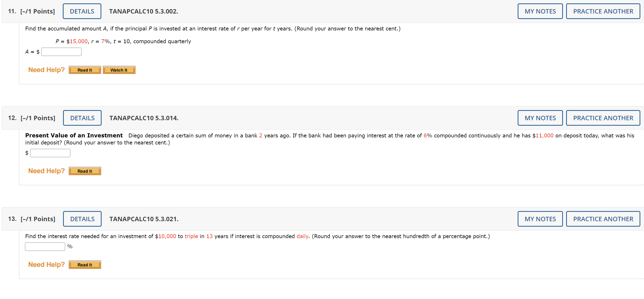Click the Need Help link on question 12

(46, 171)
